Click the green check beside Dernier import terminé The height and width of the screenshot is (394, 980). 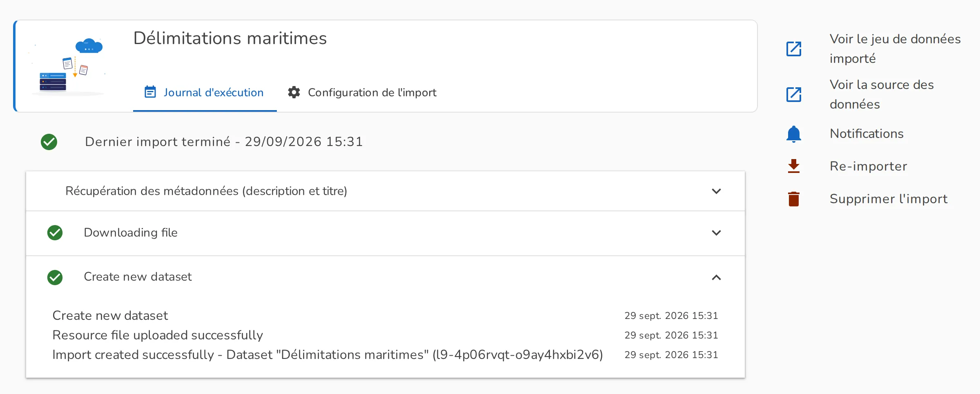[49, 142]
